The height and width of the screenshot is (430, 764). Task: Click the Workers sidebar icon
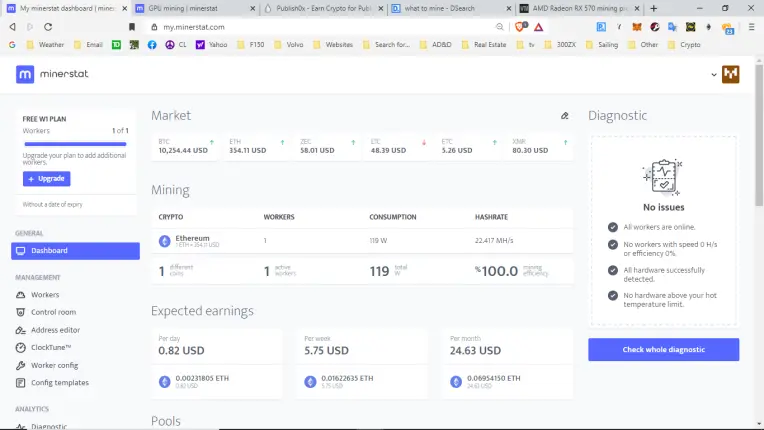pyautogui.click(x=20, y=295)
